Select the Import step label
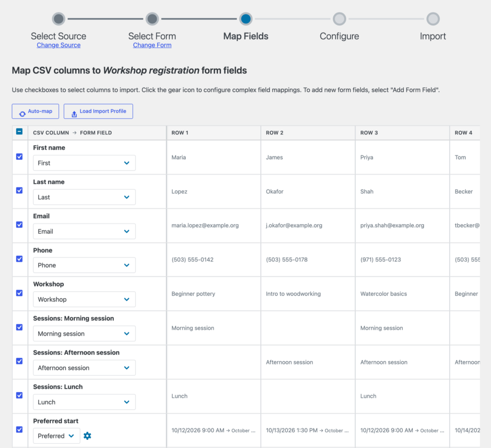Image resolution: width=491 pixels, height=448 pixels. coord(433,36)
